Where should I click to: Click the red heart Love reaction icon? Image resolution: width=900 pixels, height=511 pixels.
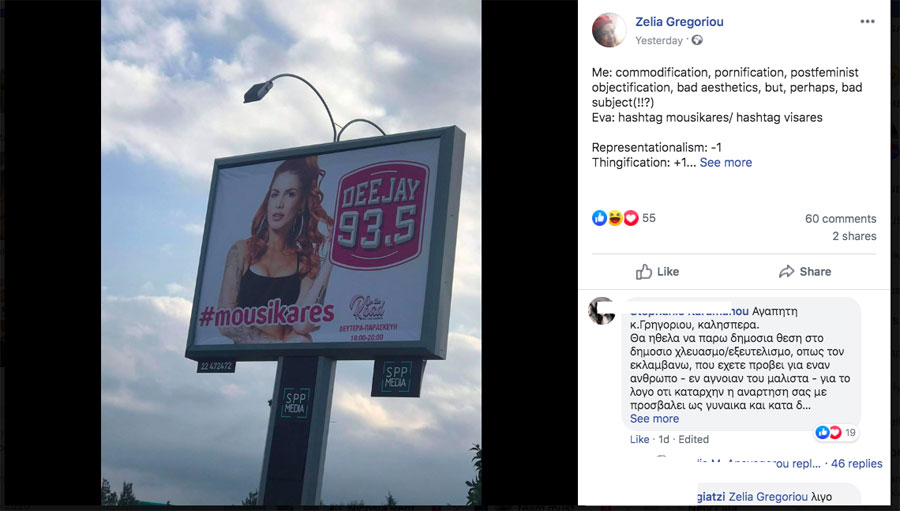[x=631, y=218]
